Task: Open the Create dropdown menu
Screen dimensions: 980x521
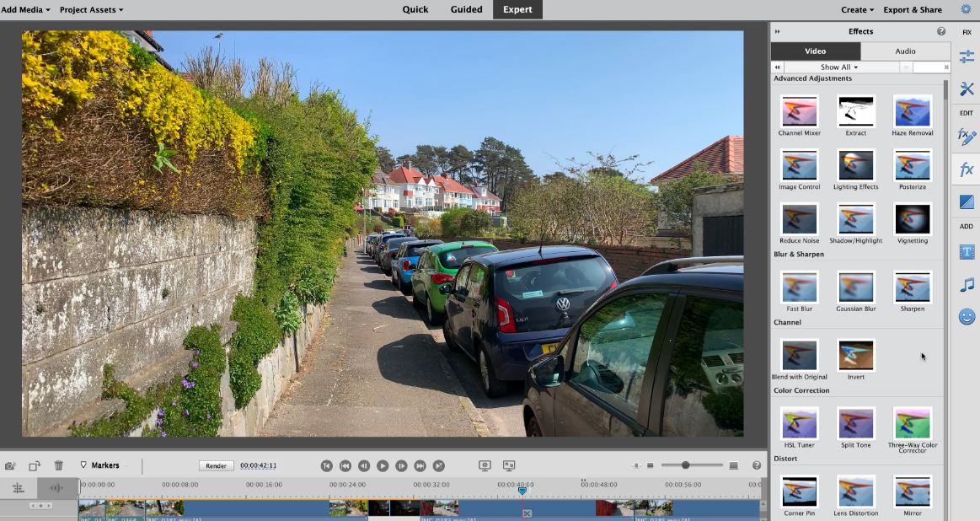Action: pos(858,9)
